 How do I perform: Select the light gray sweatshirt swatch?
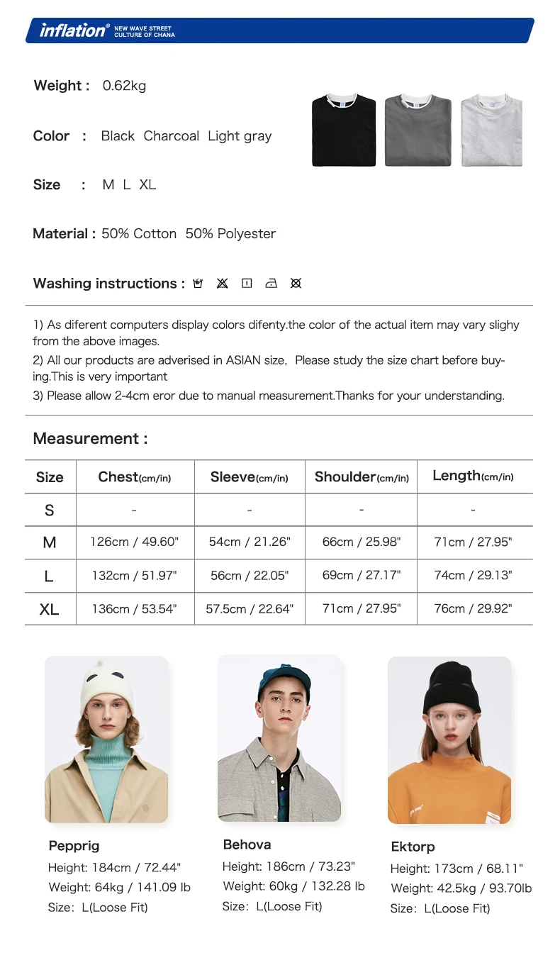492,130
